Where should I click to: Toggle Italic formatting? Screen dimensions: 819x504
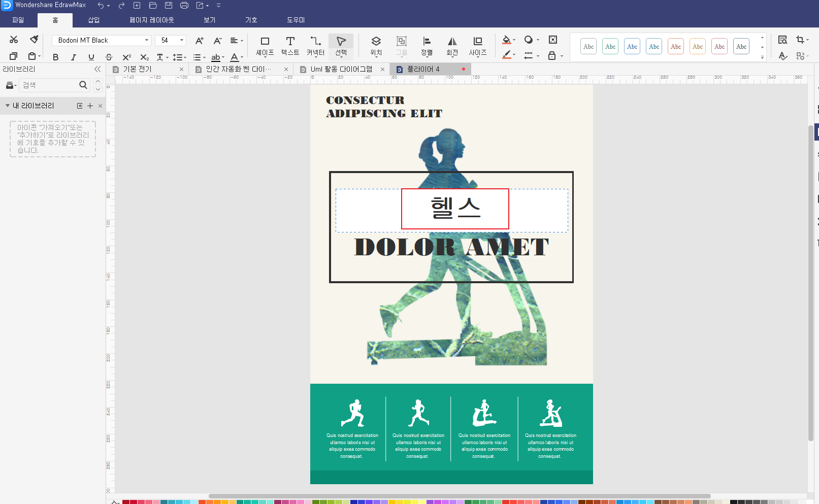pos(74,57)
